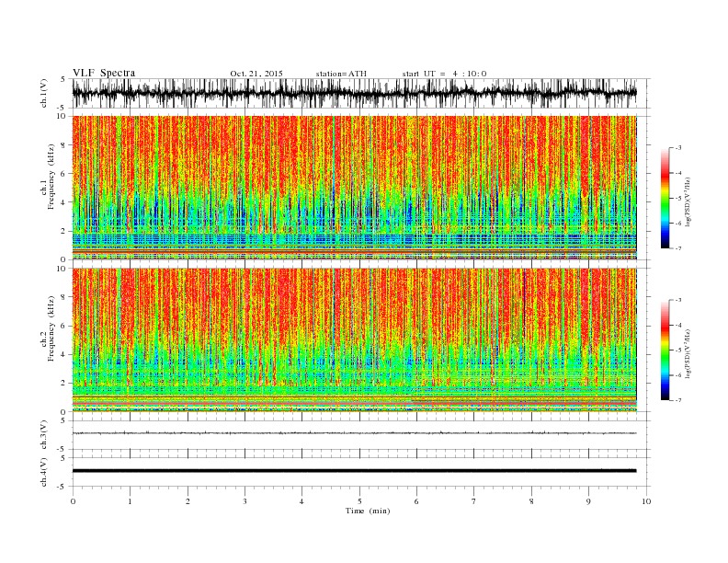Click the time axis tick label '8'
The width and height of the screenshot is (728, 563).
(x=531, y=501)
